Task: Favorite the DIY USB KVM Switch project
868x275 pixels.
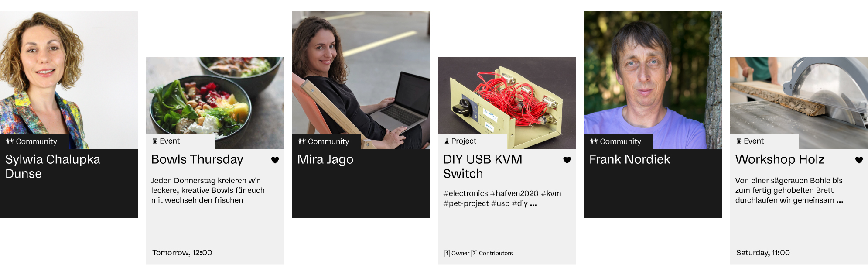Action: (x=567, y=160)
